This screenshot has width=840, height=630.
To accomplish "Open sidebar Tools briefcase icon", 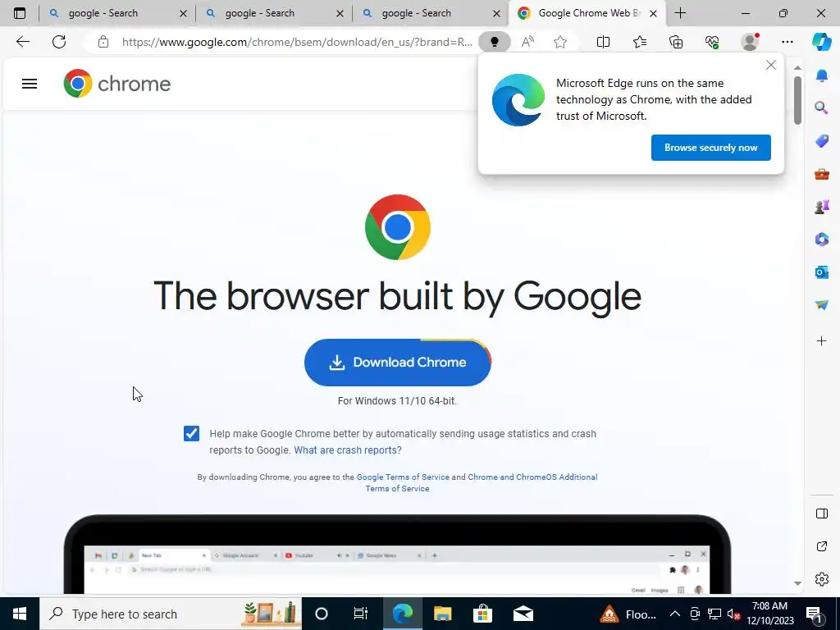I will 822,174.
